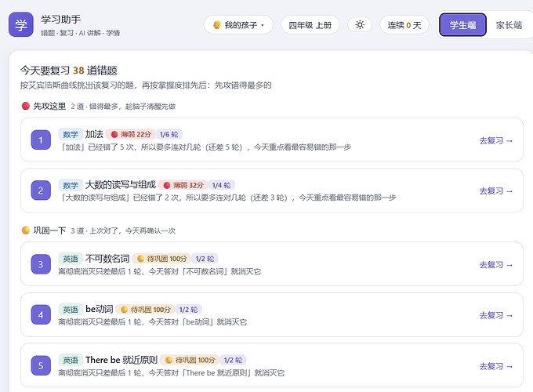
Task: Click the 英语 tag on 不可数名词
Action: pyautogui.click(x=71, y=259)
